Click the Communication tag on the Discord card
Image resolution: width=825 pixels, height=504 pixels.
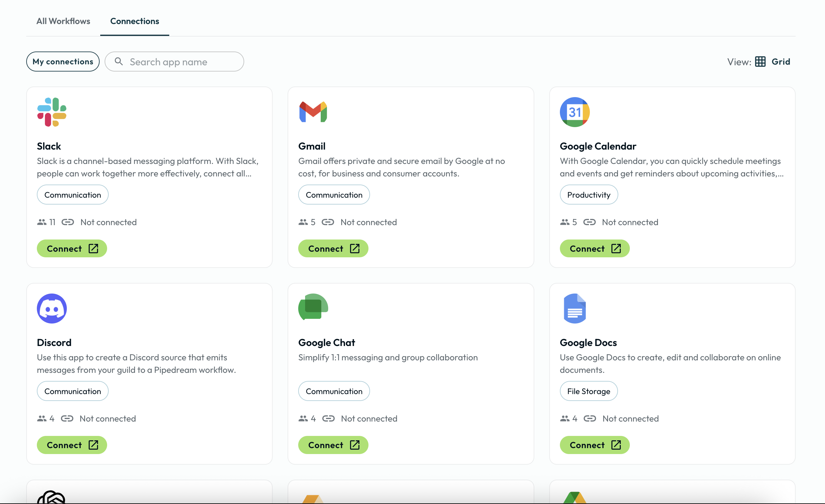[73, 391]
